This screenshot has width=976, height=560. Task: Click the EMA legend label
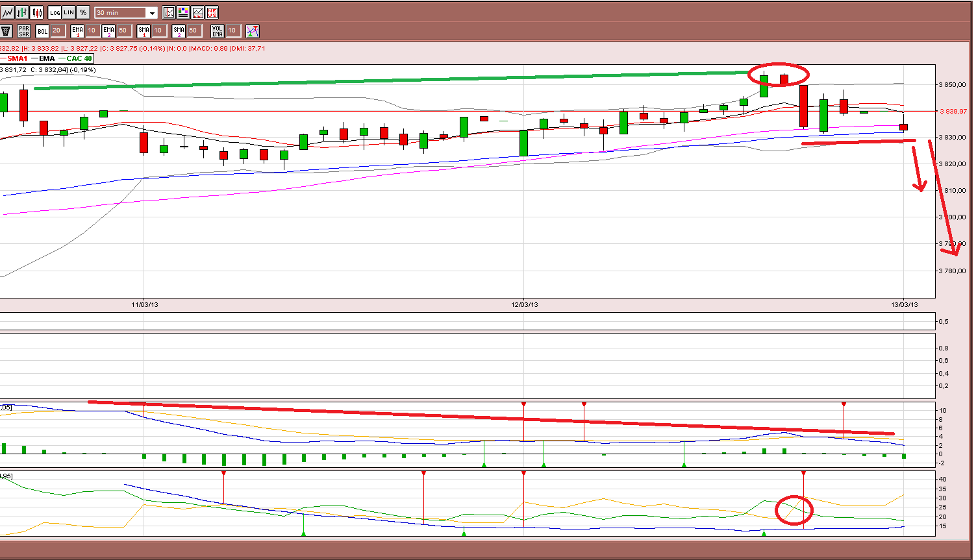click(x=47, y=58)
